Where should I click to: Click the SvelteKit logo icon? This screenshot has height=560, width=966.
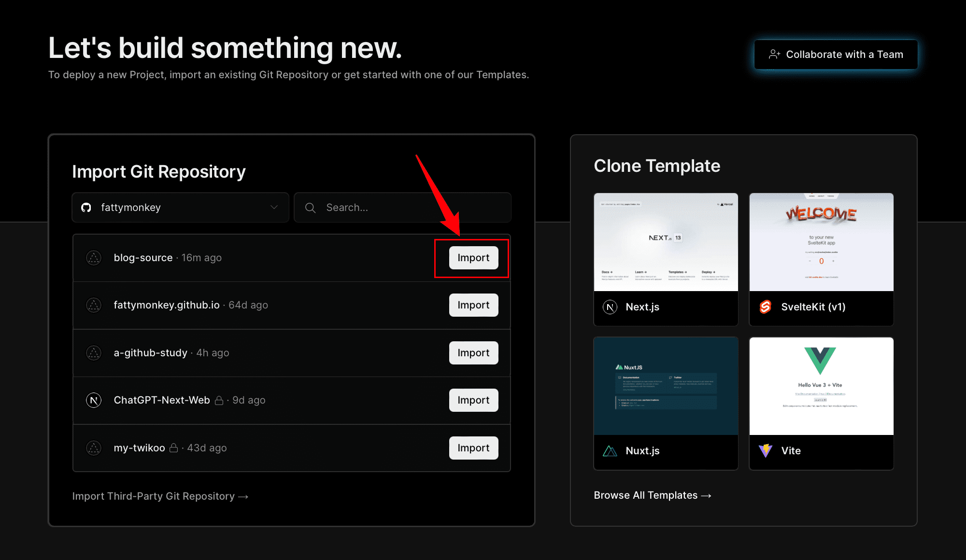[x=766, y=307]
